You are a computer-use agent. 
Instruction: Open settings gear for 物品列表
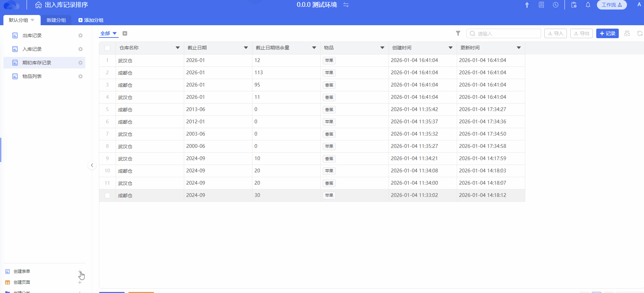tap(80, 76)
